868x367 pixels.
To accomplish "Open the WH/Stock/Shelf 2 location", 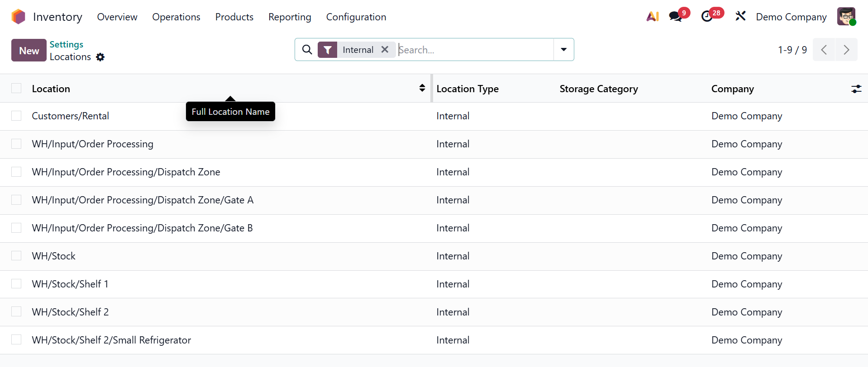I will click(70, 312).
